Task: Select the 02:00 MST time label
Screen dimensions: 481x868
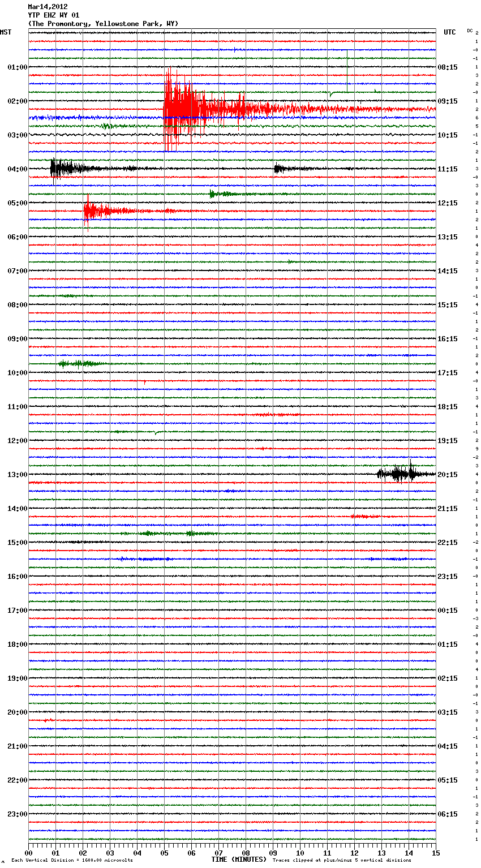Action: [x=17, y=101]
